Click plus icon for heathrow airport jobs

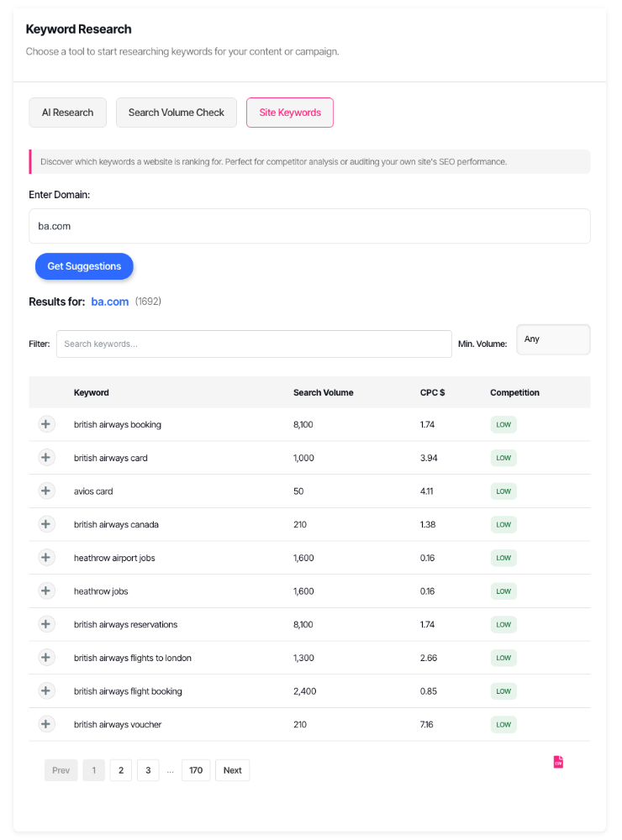tap(46, 558)
